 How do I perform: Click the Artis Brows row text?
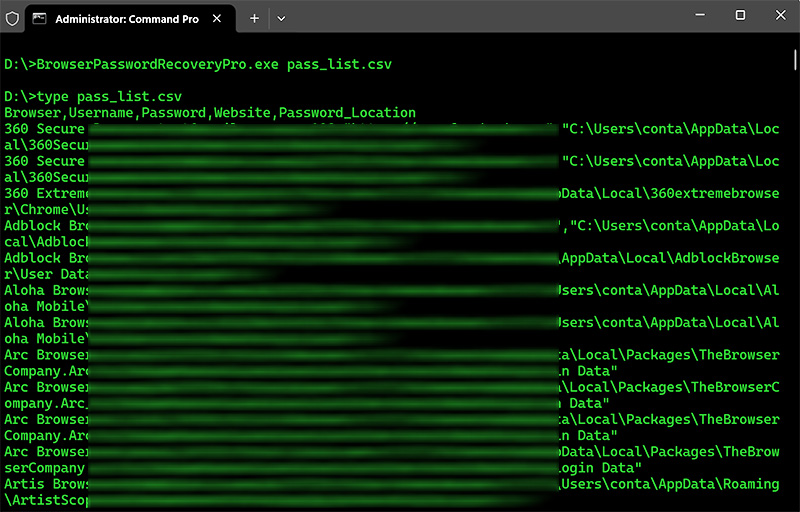pyautogui.click(x=46, y=484)
